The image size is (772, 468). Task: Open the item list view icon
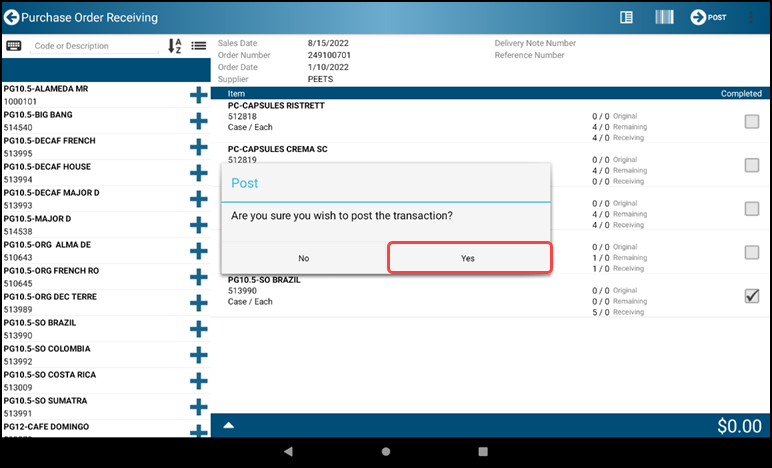(199, 46)
